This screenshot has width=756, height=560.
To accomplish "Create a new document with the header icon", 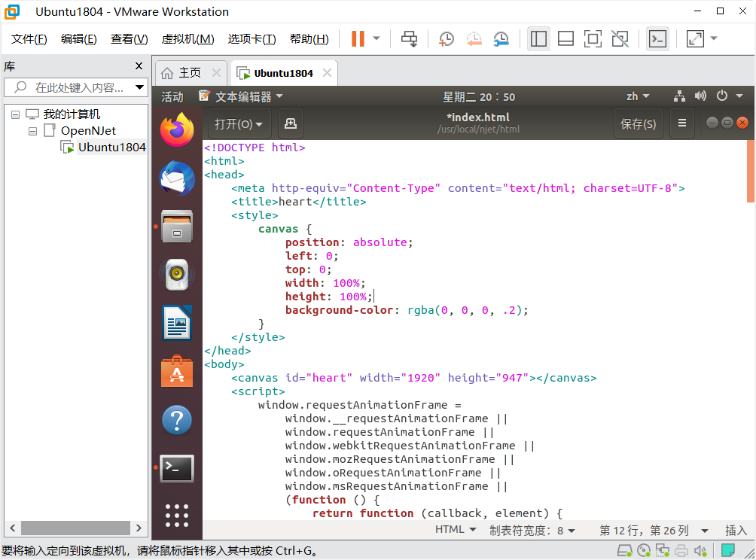I will point(290,124).
